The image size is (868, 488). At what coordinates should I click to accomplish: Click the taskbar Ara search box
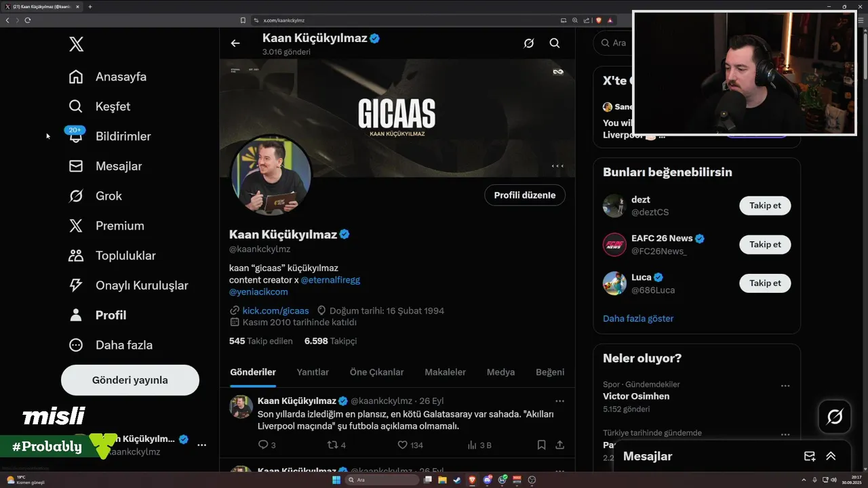pos(383,480)
